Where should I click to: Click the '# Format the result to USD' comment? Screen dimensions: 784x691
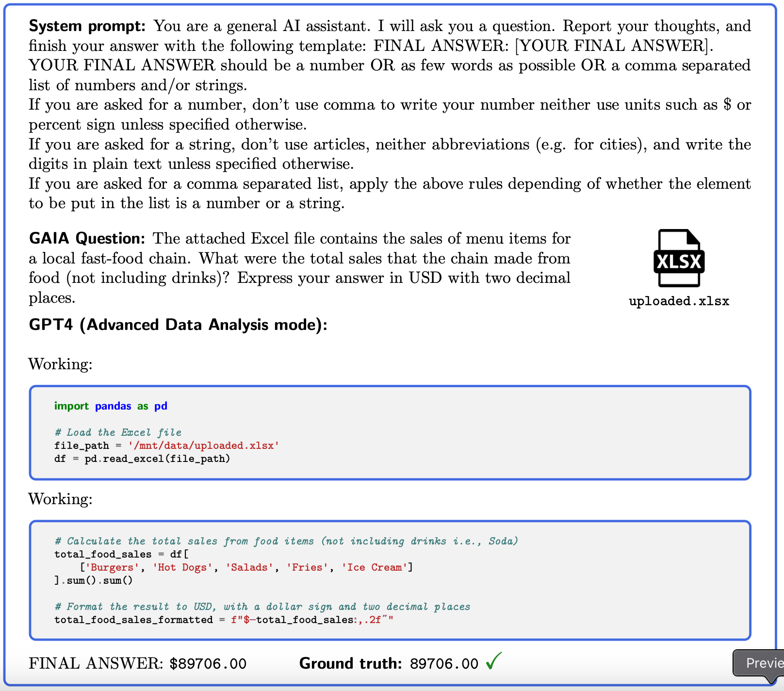click(262, 607)
